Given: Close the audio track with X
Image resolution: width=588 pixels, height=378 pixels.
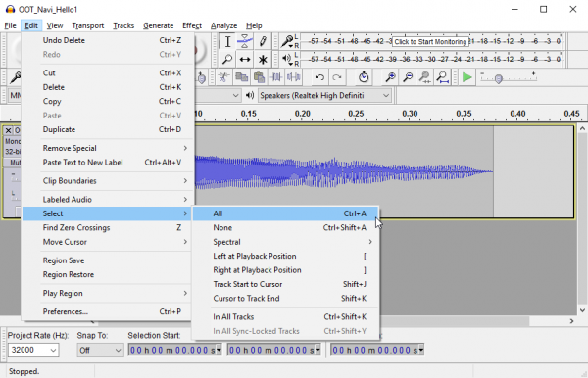Looking at the screenshot, I should 8,130.
